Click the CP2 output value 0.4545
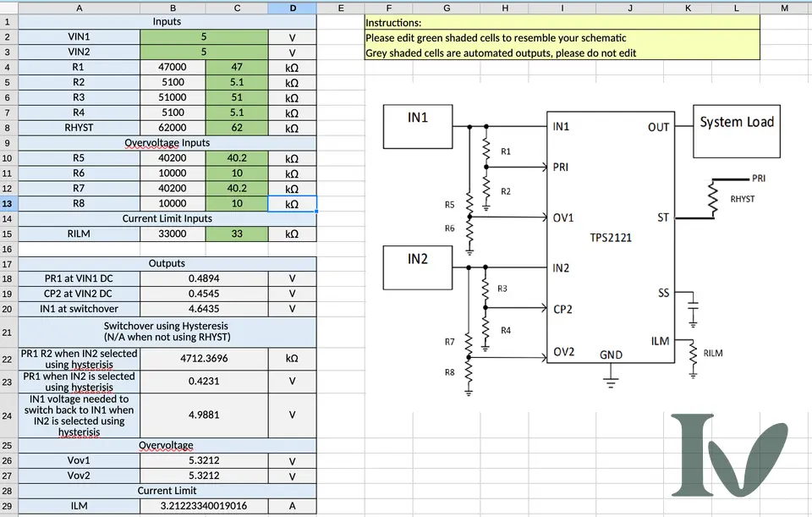Screen dimensions: 812x517 [204, 294]
